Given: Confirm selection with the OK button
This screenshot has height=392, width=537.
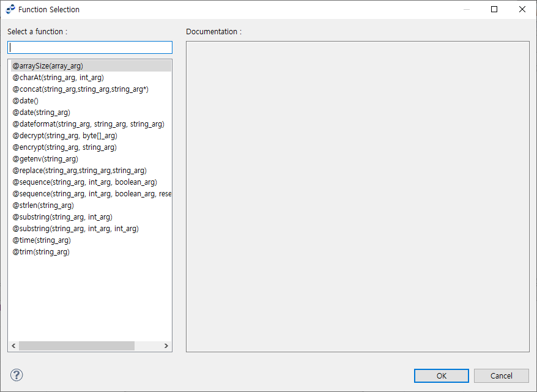Looking at the screenshot, I should click(441, 375).
